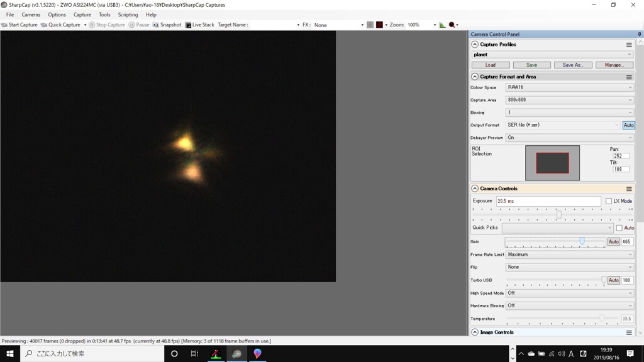Open the Live Stack tool

(x=199, y=25)
